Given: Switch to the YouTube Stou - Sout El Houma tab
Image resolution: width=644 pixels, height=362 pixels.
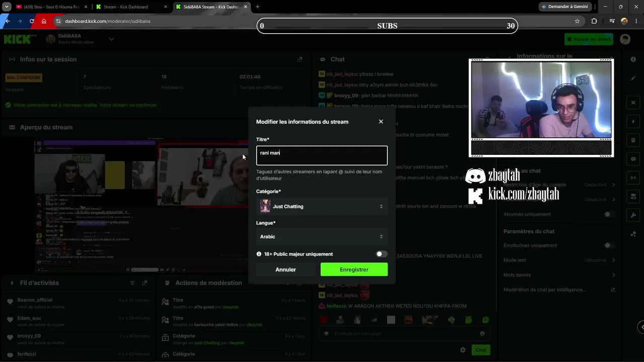Looking at the screenshot, I should click(x=51, y=7).
